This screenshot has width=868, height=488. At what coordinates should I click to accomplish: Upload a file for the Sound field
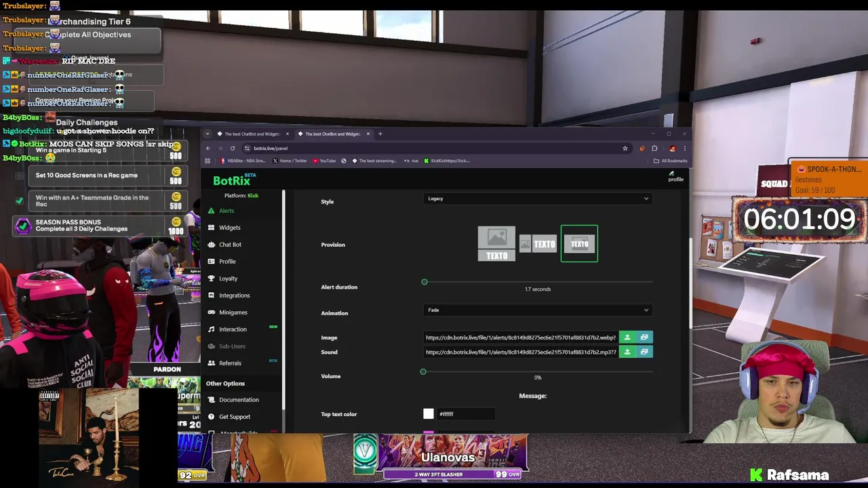pyautogui.click(x=627, y=352)
